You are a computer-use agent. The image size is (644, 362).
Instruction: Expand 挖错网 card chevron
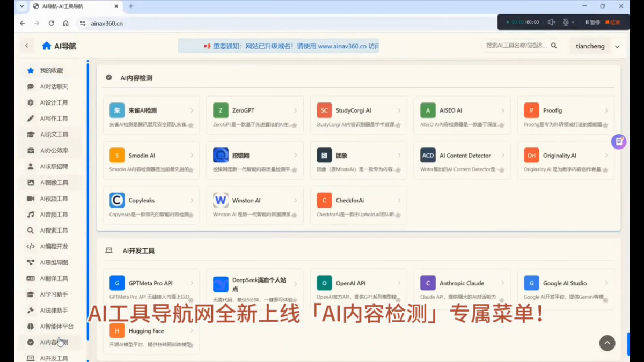295,156
